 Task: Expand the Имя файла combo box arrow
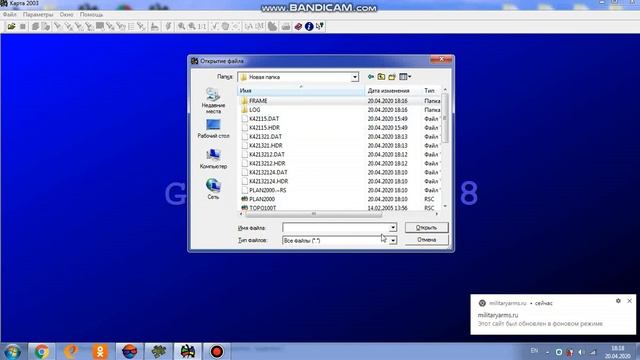[x=393, y=228]
